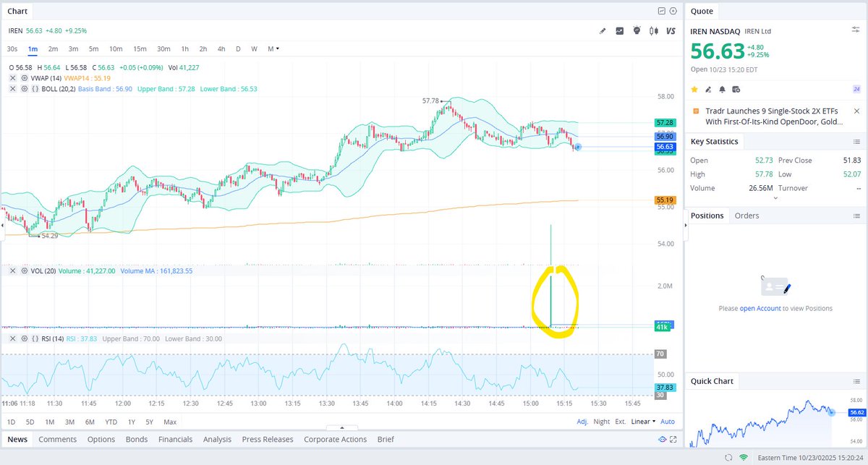Image resolution: width=868 pixels, height=465 pixels.
Task: Open BOLL indicator settings braces icon
Action: (x=35, y=88)
